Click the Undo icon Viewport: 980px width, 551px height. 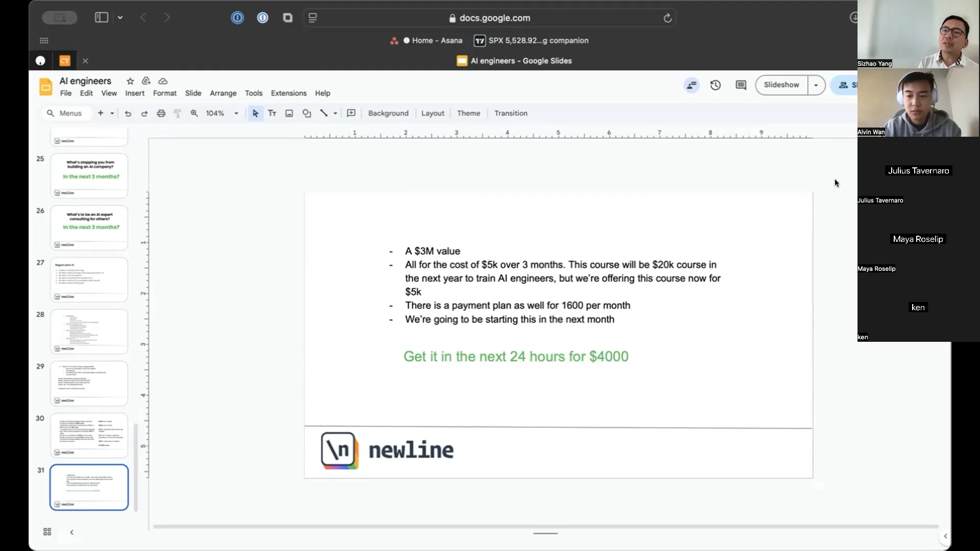[x=129, y=113]
